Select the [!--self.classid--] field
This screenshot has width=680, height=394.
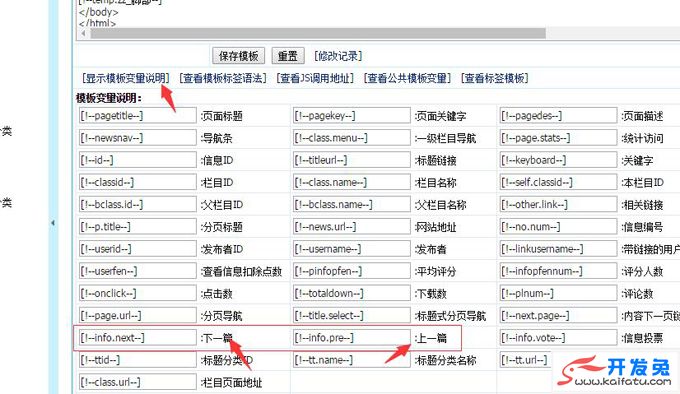pos(558,182)
